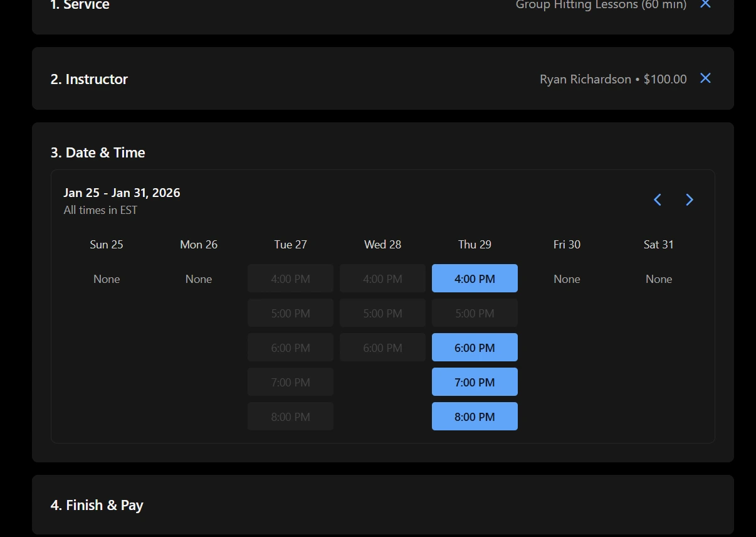This screenshot has height=537, width=756.
Task: Click the None label under Fri 30
Action: pyautogui.click(x=567, y=279)
